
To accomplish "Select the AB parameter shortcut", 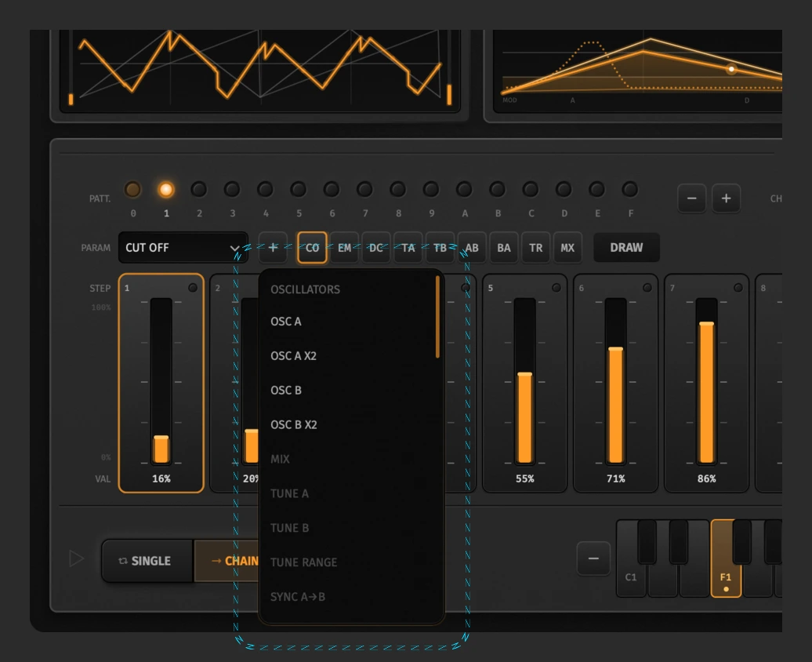I will (x=472, y=247).
